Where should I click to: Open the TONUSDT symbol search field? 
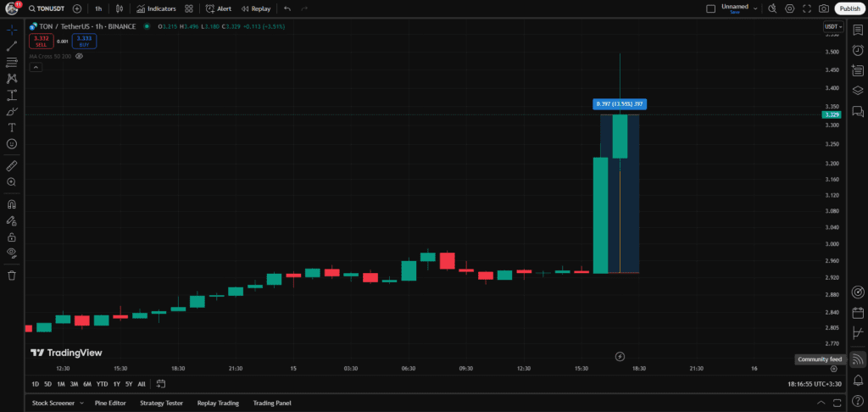pyautogui.click(x=47, y=8)
